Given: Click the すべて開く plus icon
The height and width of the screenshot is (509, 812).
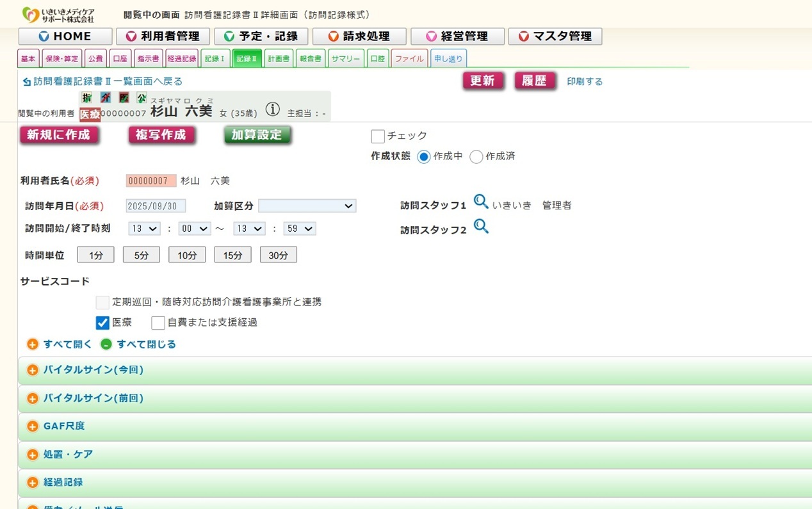Looking at the screenshot, I should point(33,344).
